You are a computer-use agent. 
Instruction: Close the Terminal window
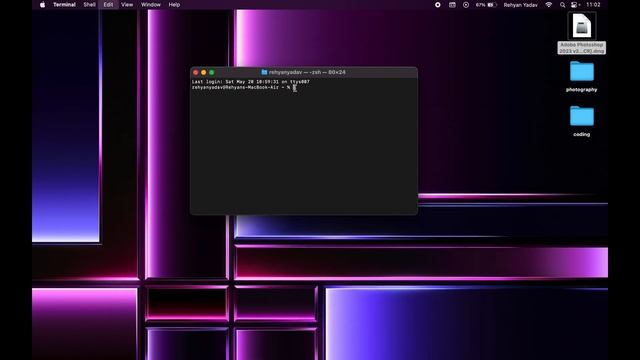click(196, 72)
